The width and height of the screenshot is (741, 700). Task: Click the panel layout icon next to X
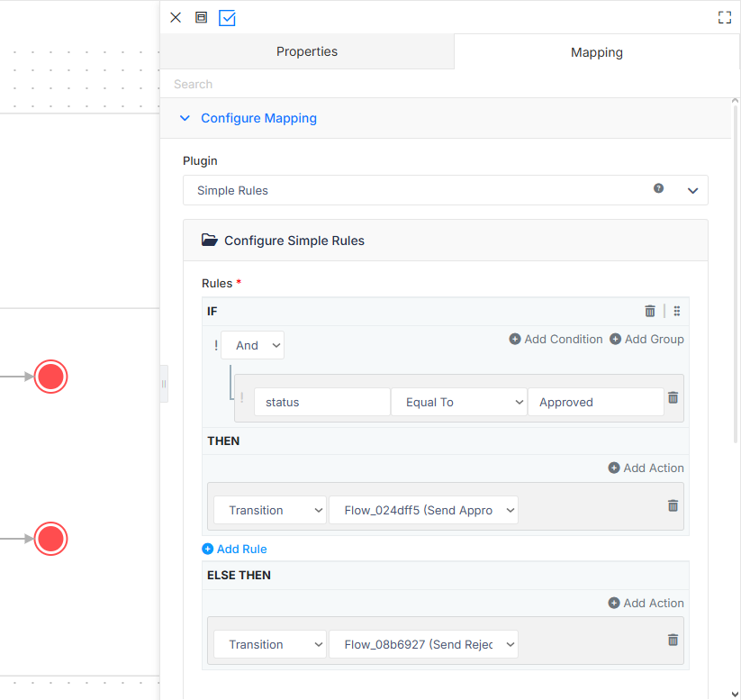[202, 17]
